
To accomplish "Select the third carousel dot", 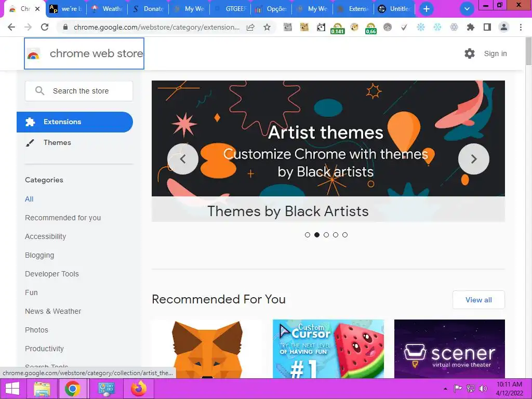I will click(326, 235).
